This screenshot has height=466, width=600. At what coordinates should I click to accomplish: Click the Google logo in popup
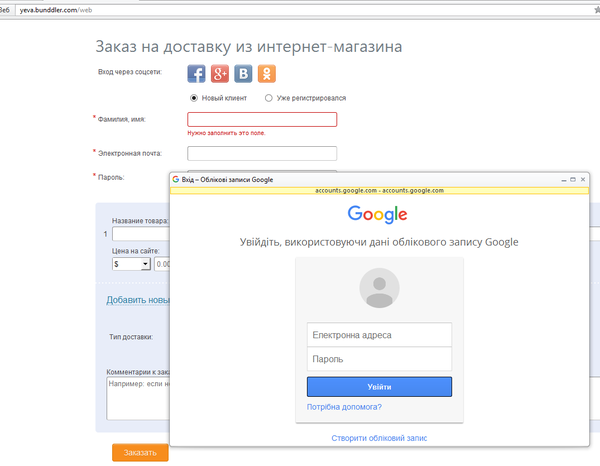(x=377, y=214)
